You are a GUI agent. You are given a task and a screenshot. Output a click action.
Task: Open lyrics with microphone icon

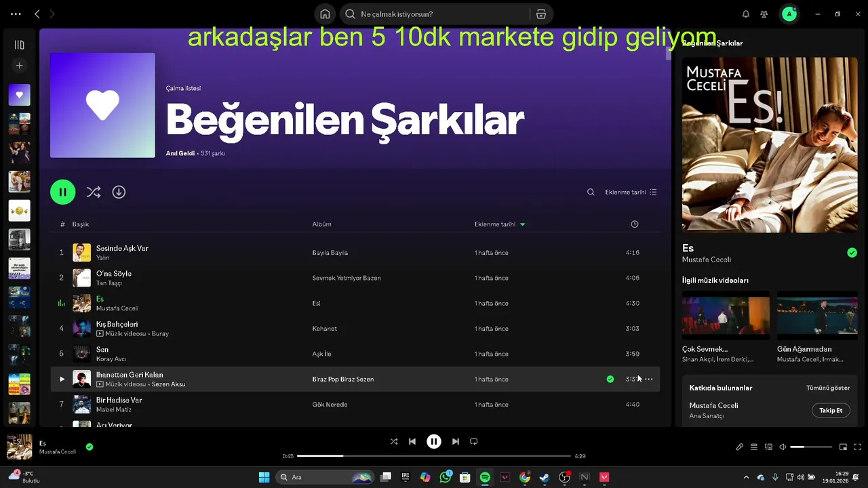[x=740, y=447]
